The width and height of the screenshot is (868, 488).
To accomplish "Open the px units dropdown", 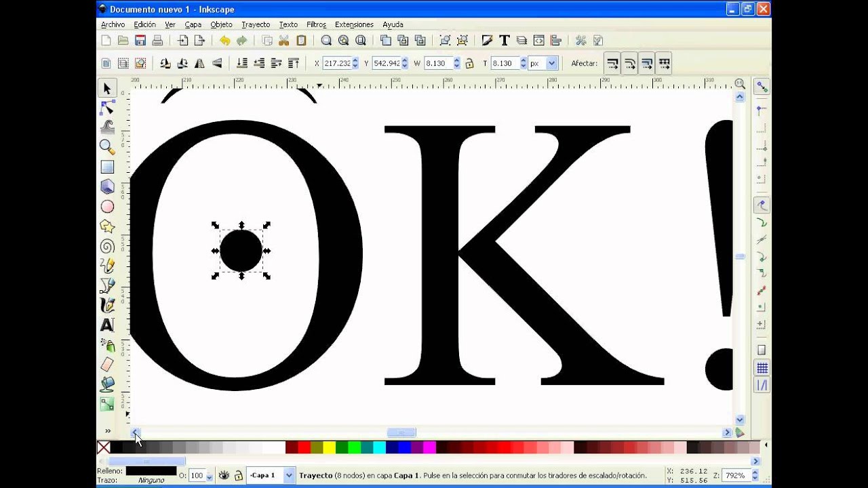I will [543, 63].
